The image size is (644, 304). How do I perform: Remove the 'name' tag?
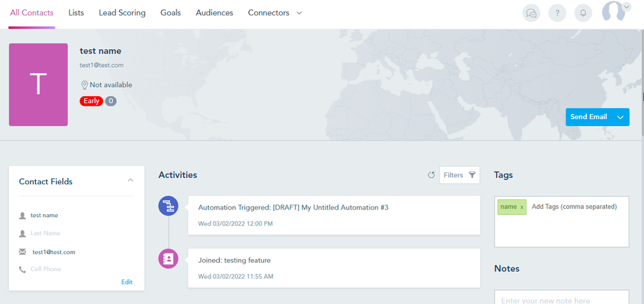pyautogui.click(x=521, y=207)
